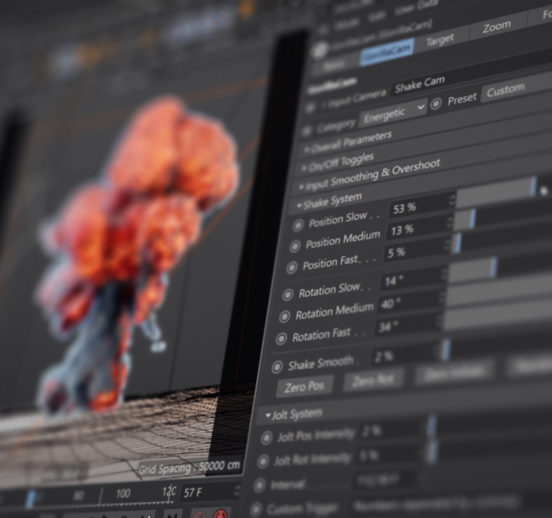Screen dimensions: 552x518
Task: Toggle Interval keyframe dot
Action: 259,486
